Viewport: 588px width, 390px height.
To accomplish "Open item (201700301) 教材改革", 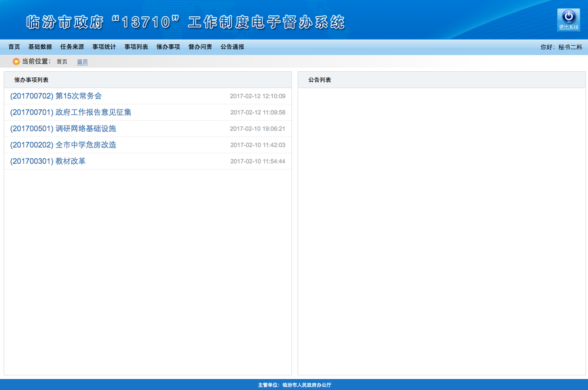I will (48, 161).
